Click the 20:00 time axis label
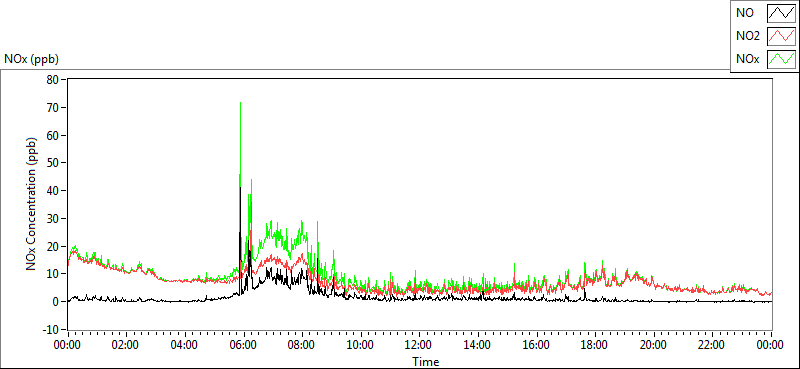Viewport: 800px width, 369px height. 654,345
